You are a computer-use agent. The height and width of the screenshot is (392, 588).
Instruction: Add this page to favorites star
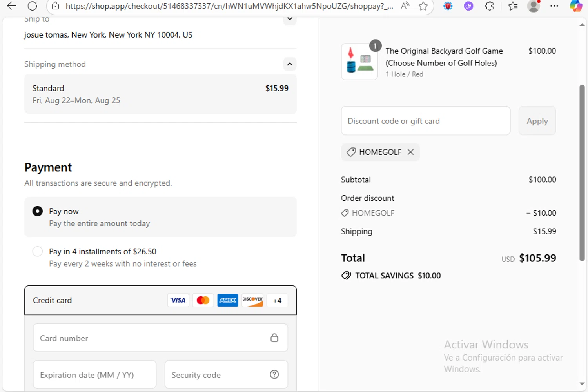[x=423, y=6]
